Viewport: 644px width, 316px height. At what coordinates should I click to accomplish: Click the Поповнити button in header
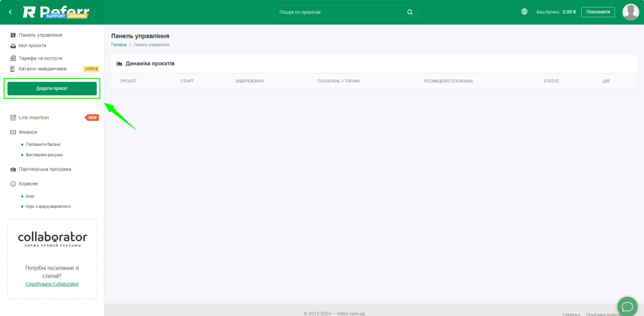point(597,12)
